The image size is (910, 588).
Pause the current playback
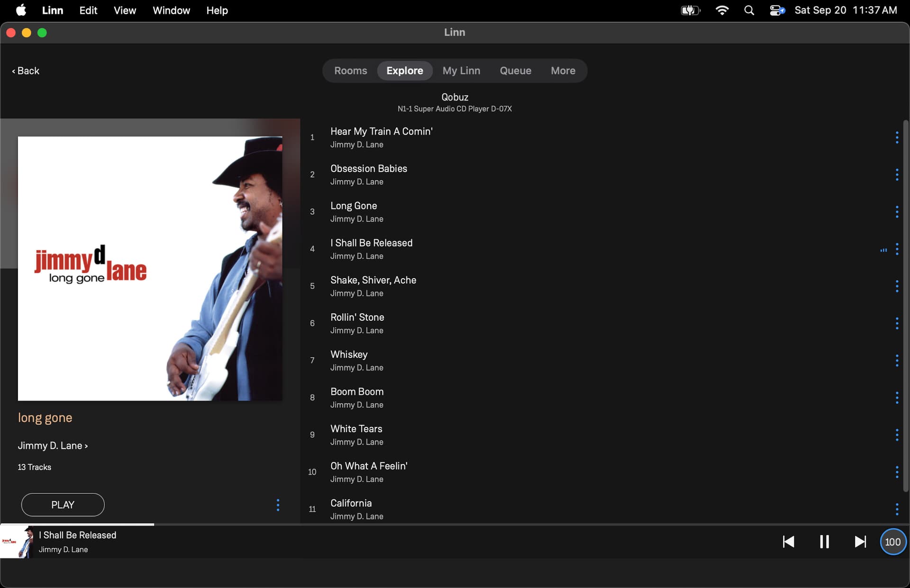[x=824, y=542]
